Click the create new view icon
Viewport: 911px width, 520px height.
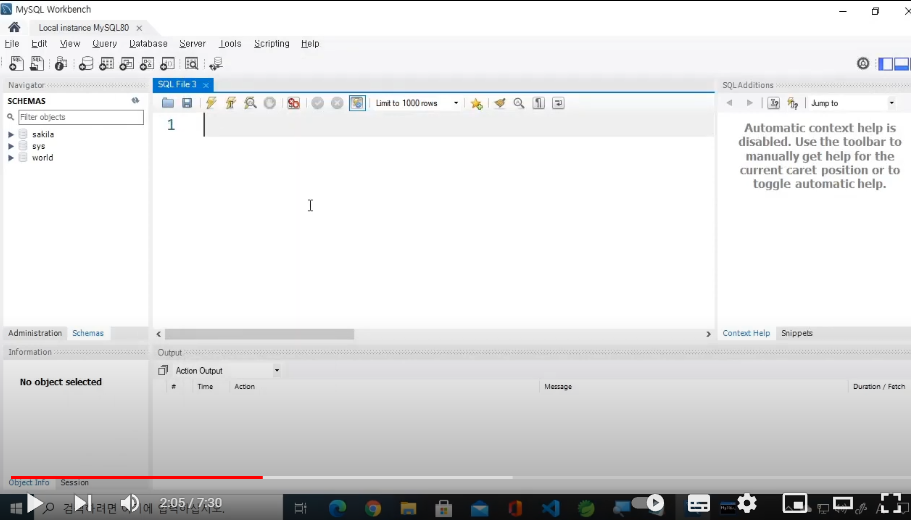click(127, 63)
